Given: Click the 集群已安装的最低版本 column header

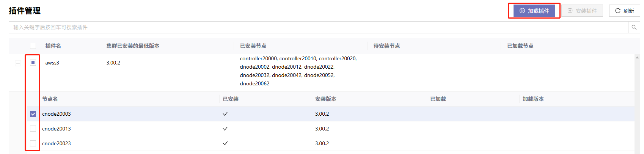Looking at the screenshot, I should [133, 46].
